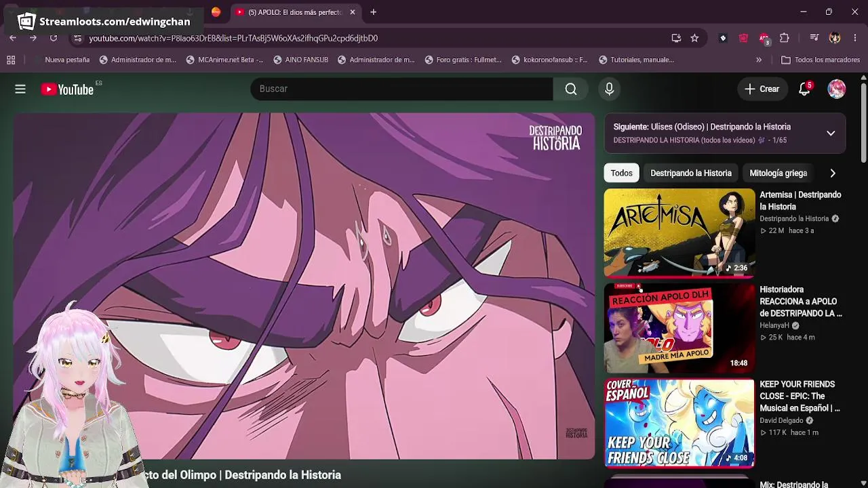Open the red Streamloots extension icon

coord(743,38)
